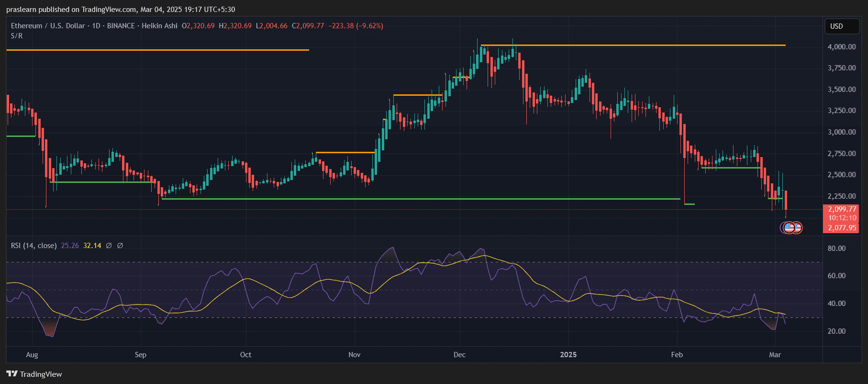Click first empty-set symbol beside RSI values
Screen dimensions: 868x384
click(x=109, y=246)
